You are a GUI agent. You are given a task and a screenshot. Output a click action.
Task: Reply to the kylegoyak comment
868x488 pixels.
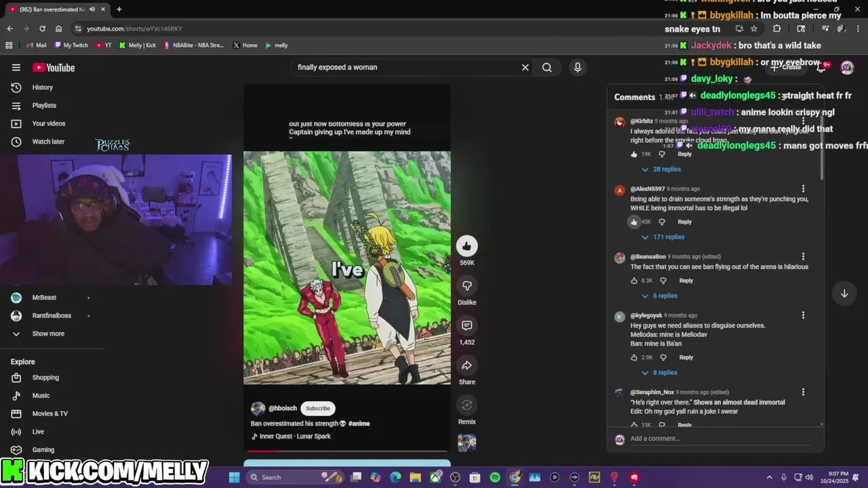click(x=686, y=357)
